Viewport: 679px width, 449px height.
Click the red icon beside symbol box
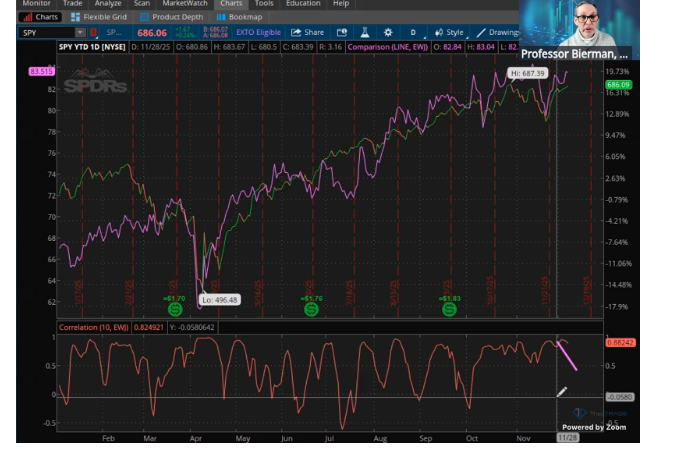93,33
